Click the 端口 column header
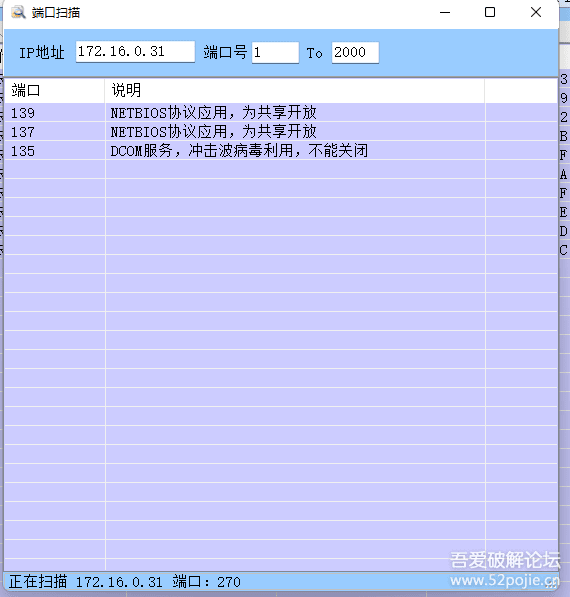 (54, 91)
